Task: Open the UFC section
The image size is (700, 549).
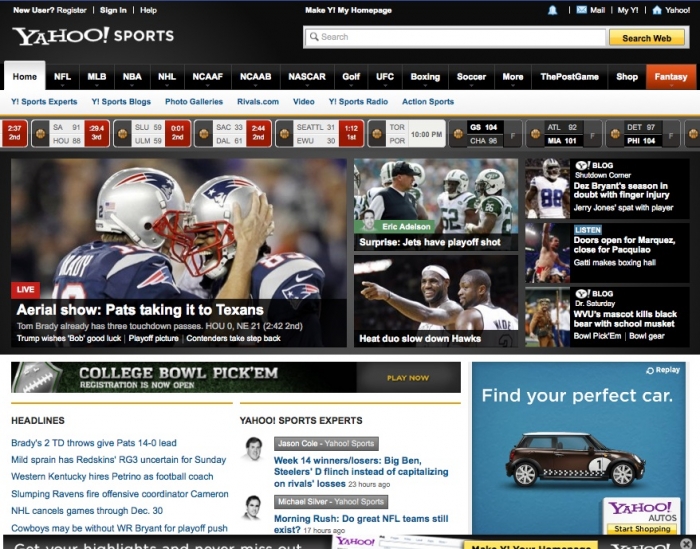Action: (385, 77)
